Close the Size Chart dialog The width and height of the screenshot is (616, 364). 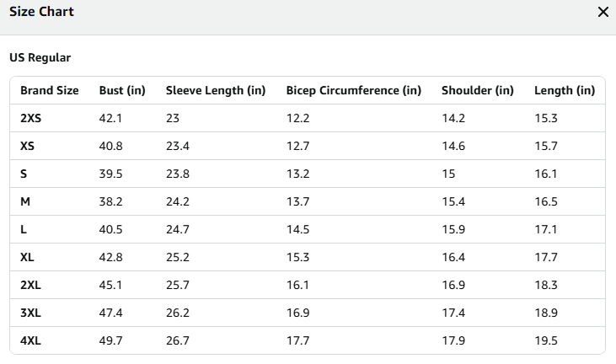click(x=603, y=12)
